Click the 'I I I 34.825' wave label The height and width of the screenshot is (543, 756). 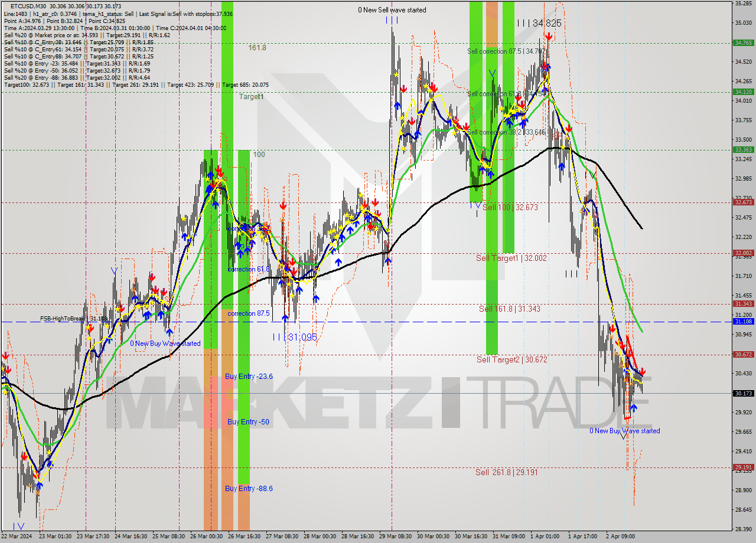pyautogui.click(x=539, y=23)
